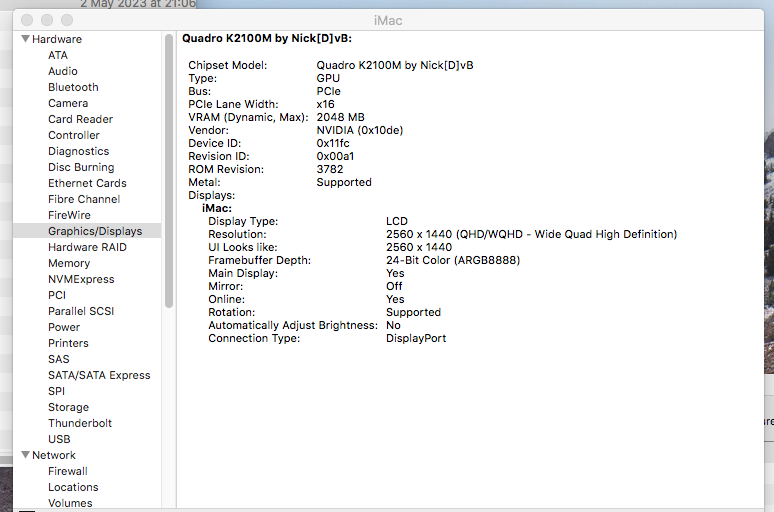Click the Device ID value 0x11fc
Image resolution: width=774 pixels, height=512 pixels.
click(333, 143)
